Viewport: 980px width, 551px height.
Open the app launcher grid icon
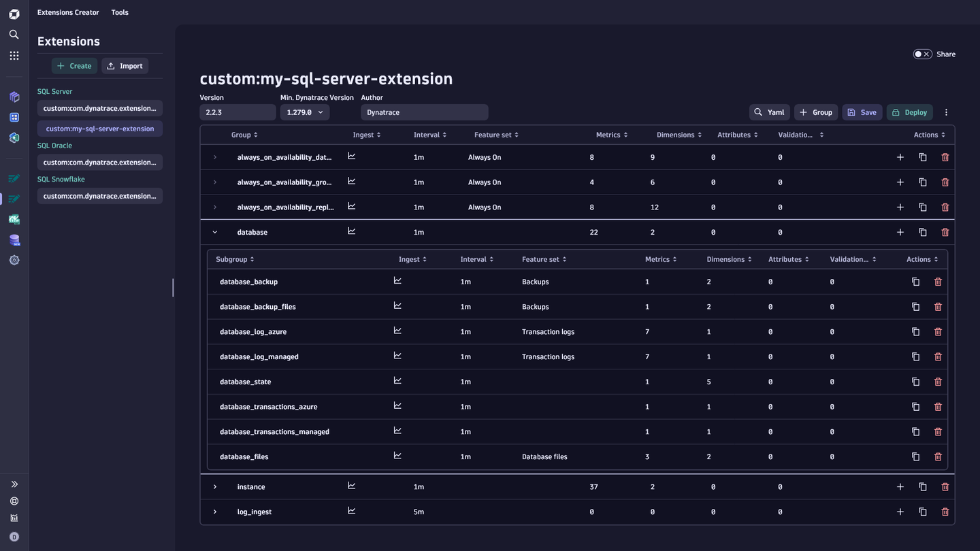point(14,55)
